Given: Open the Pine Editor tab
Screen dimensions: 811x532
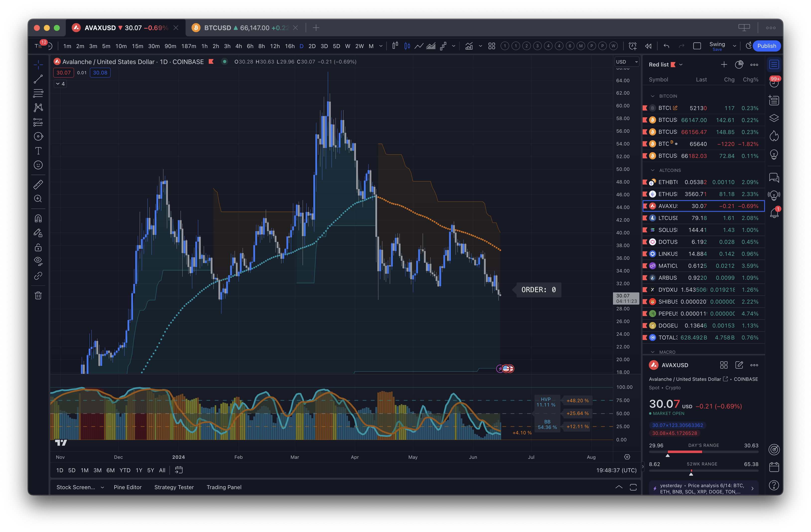Looking at the screenshot, I should click(128, 487).
